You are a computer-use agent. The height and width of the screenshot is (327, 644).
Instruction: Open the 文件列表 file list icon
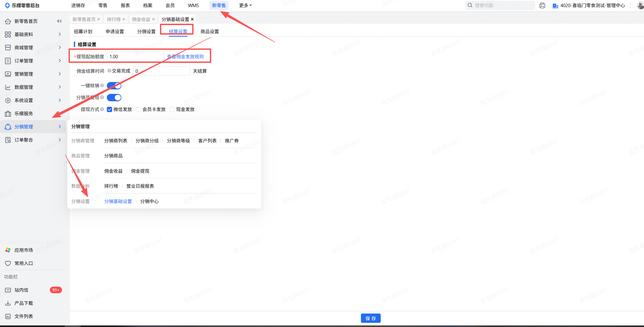tap(8, 316)
